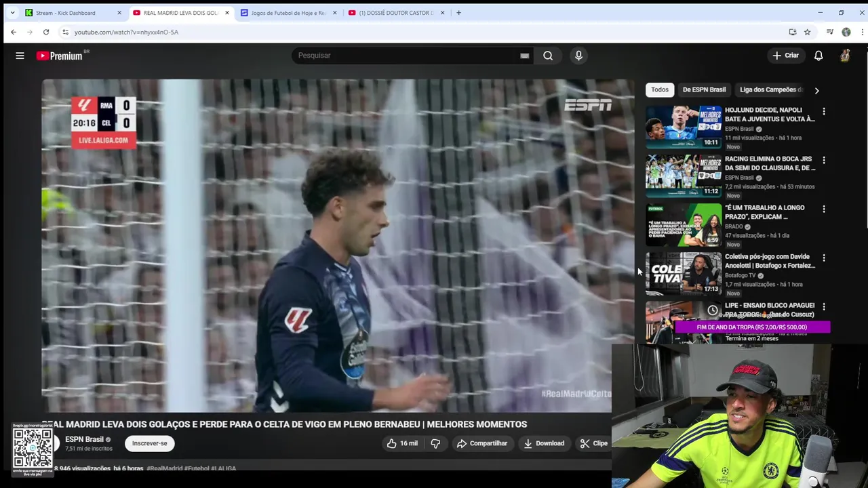The image size is (868, 488).
Task: Like the video with 16 mil likes
Action: [402, 443]
